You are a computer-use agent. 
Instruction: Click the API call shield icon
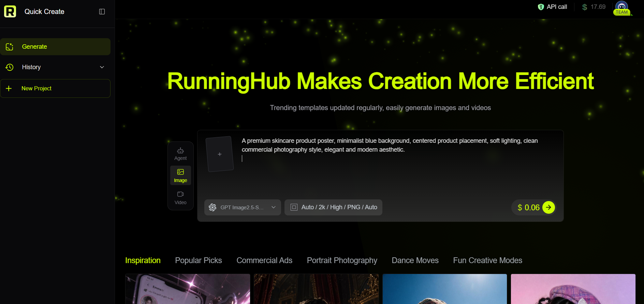pos(541,7)
